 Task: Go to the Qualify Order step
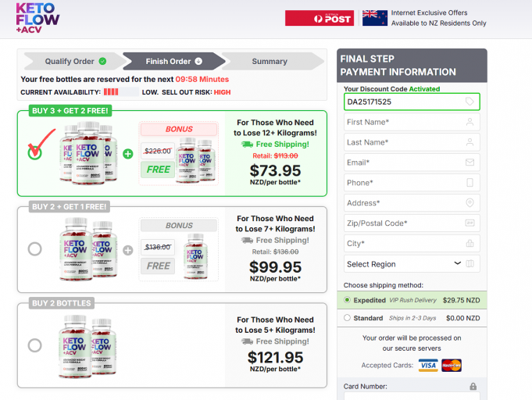tap(70, 61)
